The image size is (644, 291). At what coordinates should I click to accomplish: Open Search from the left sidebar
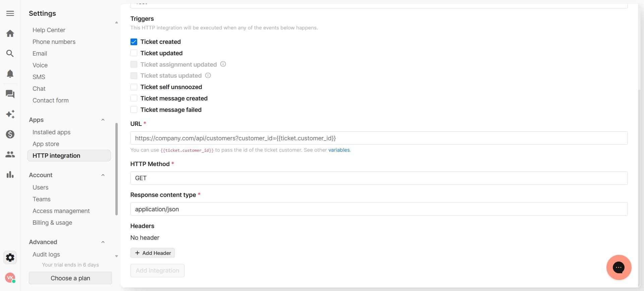pos(10,53)
